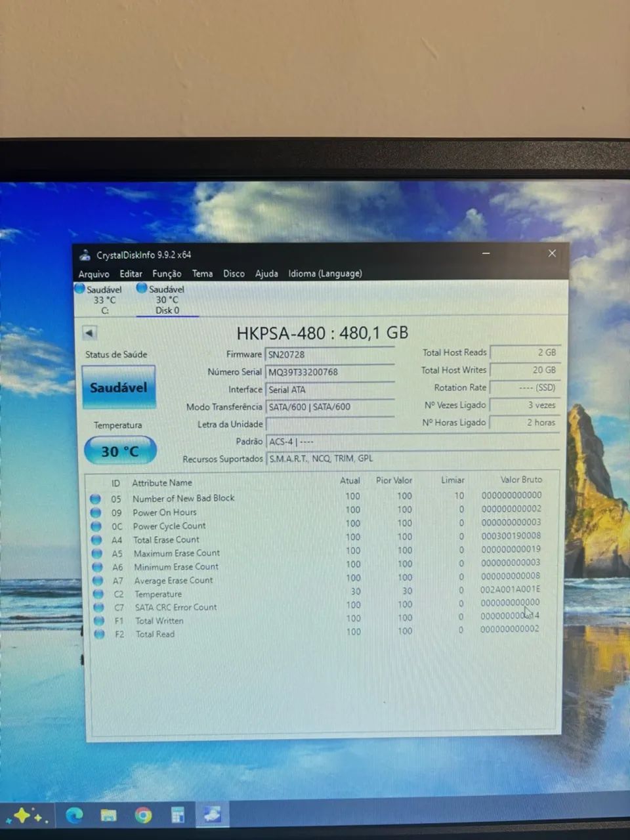The height and width of the screenshot is (840, 630).
Task: Click the Firmware field SN20728
Action: coord(329,354)
